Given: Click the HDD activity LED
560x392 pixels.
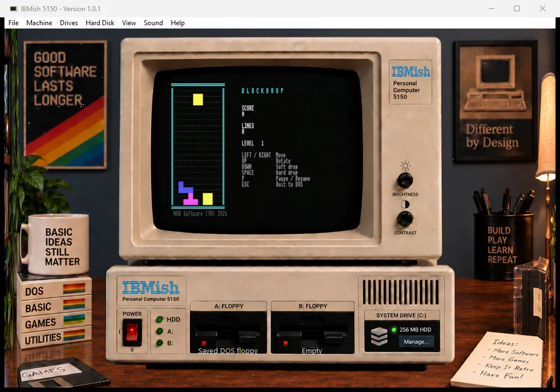Looking at the screenshot, I should click(x=160, y=319).
